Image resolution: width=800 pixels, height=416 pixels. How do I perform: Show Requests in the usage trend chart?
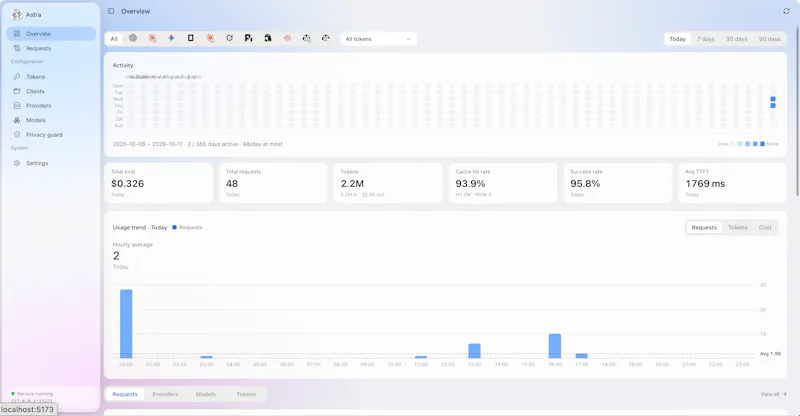[704, 228]
